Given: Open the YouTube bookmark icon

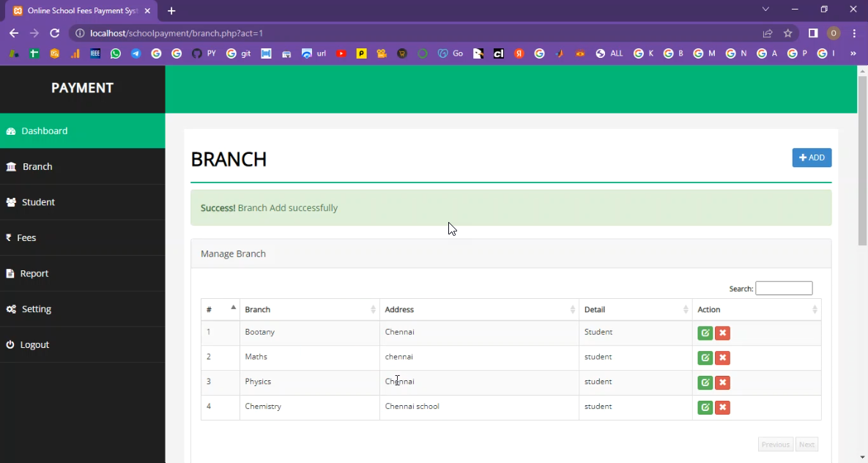Looking at the screenshot, I should point(341,53).
